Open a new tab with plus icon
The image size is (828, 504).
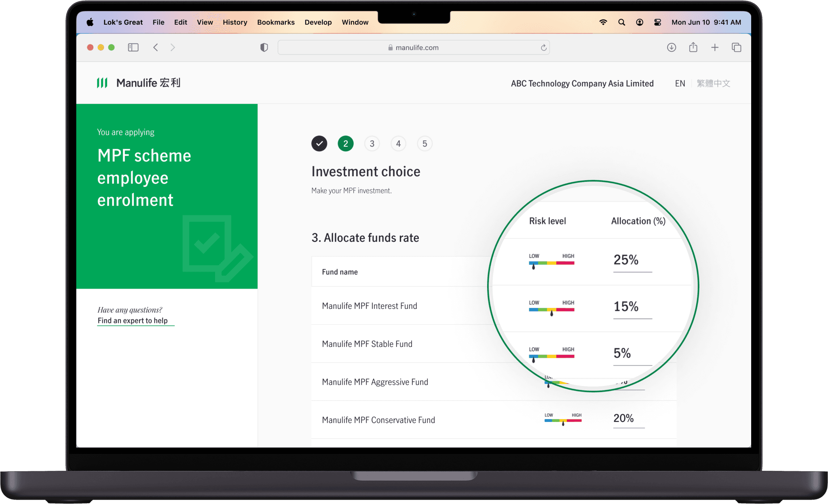pyautogui.click(x=715, y=48)
